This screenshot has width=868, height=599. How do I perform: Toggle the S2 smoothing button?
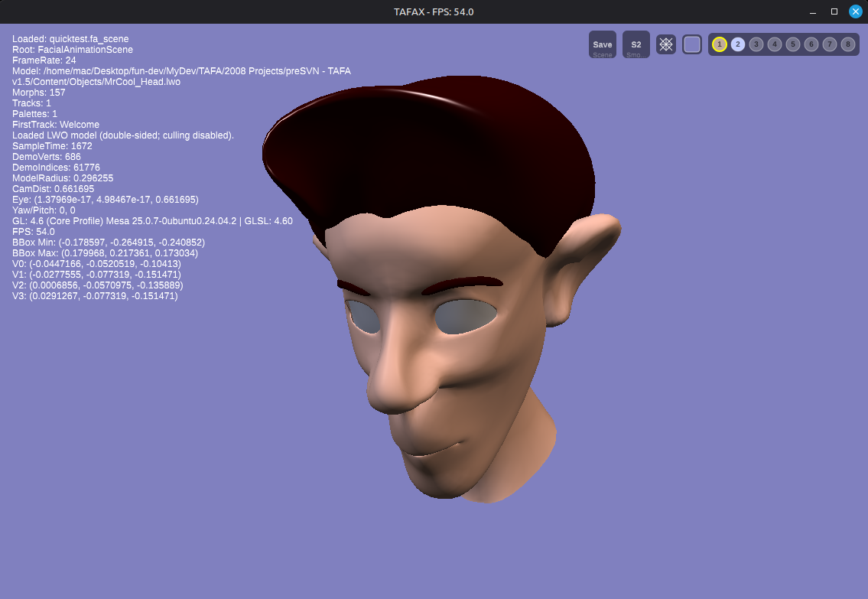636,44
